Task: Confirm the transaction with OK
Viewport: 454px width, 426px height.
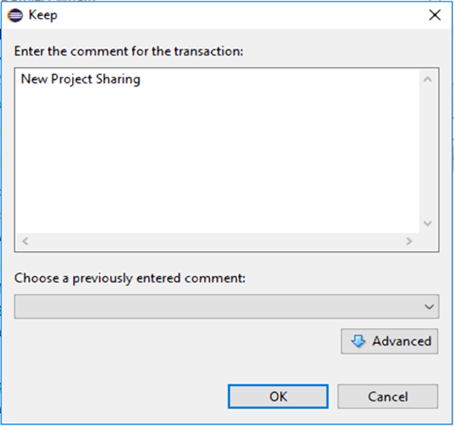Action: [x=278, y=396]
